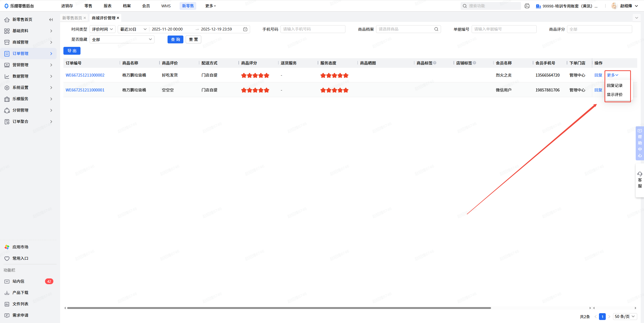
Task: Click the 客服 headset icon
Action: coord(640,174)
